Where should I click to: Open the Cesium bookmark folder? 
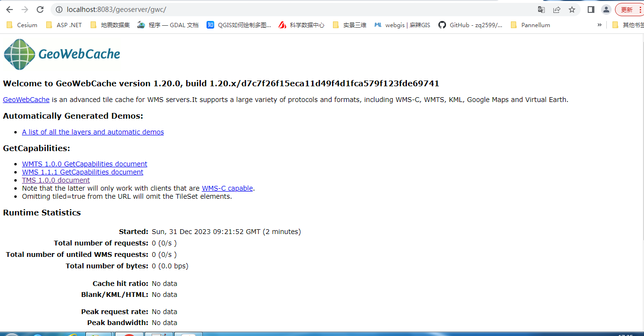coord(22,25)
